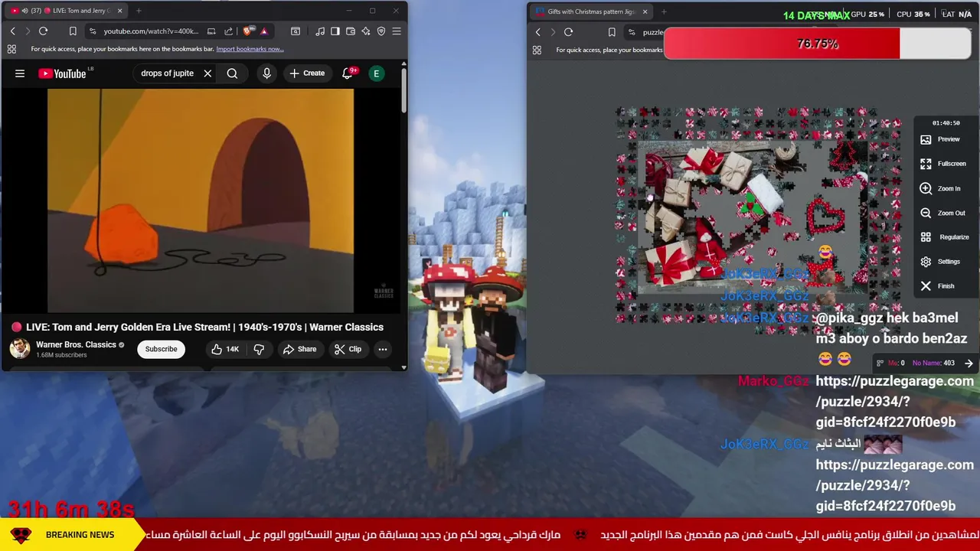Open Warner Bros. Classics channel avatar
Viewport: 980px width, 551px height.
pyautogui.click(x=19, y=349)
